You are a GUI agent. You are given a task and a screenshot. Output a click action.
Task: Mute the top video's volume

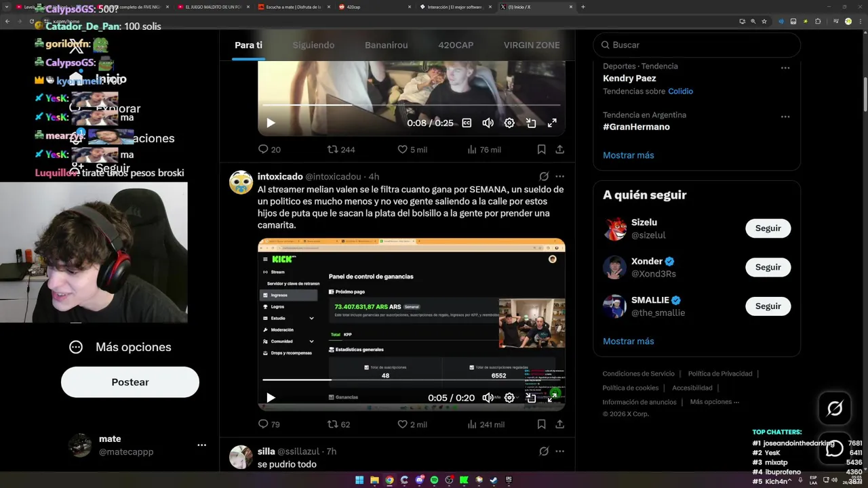[488, 123]
